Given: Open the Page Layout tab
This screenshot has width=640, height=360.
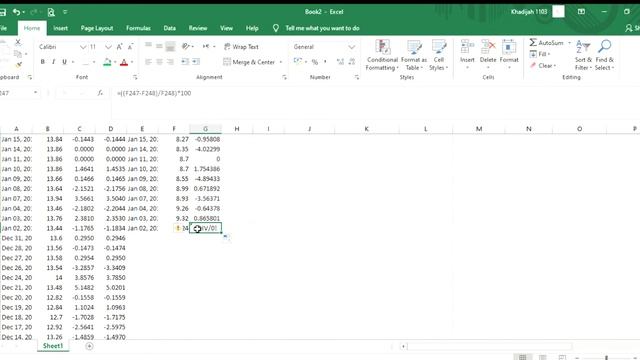Looking at the screenshot, I should click(97, 28).
